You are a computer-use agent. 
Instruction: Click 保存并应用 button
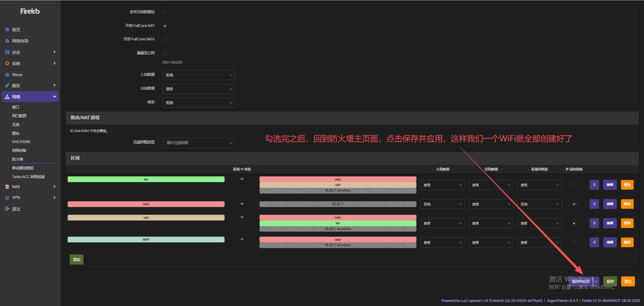[x=581, y=281]
